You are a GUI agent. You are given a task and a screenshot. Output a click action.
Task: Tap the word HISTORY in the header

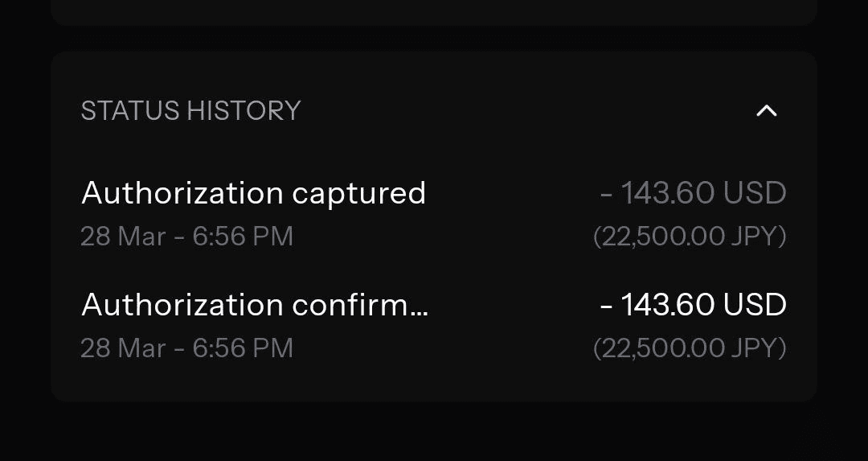pos(244,111)
